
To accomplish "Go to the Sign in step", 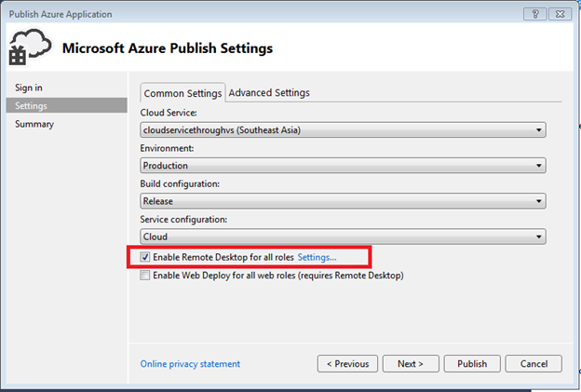I will (29, 88).
